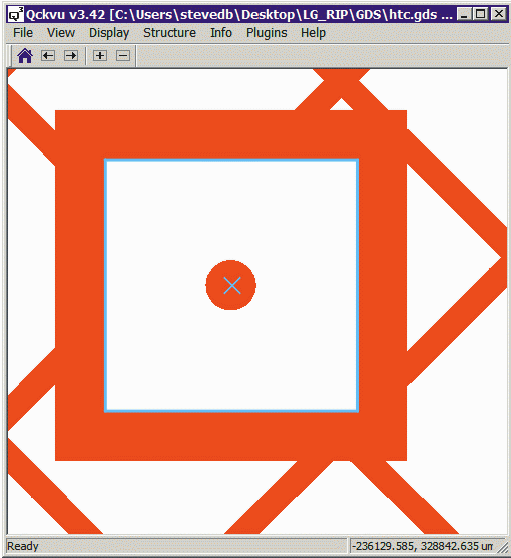The height and width of the screenshot is (558, 511).
Task: Click the Qckvu application icon in title bar
Action: 16,15
